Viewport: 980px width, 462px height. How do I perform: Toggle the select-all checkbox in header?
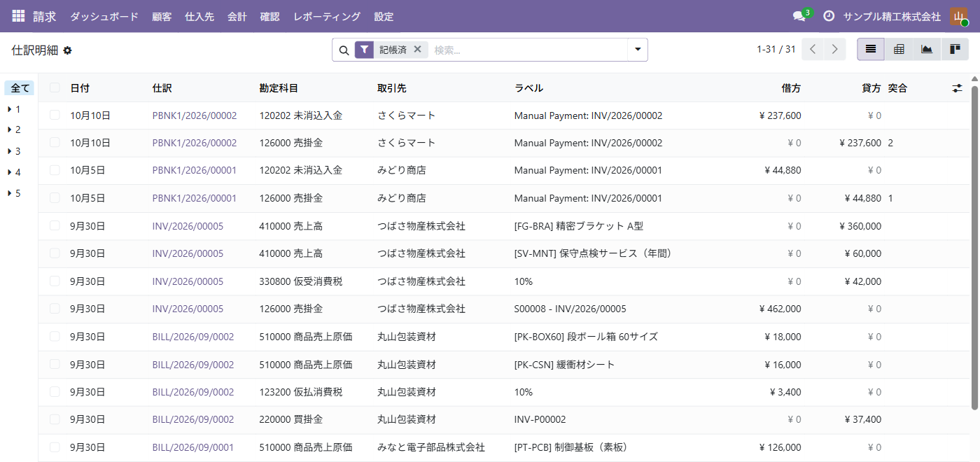tap(55, 87)
